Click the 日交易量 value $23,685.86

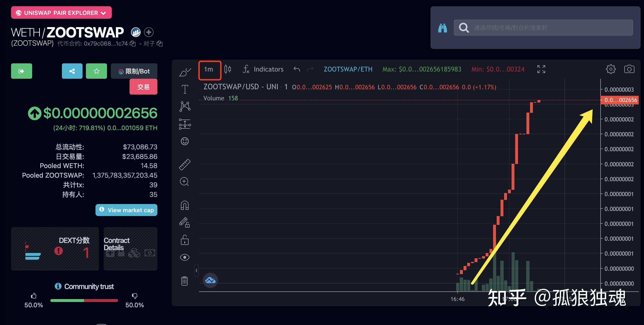(140, 156)
